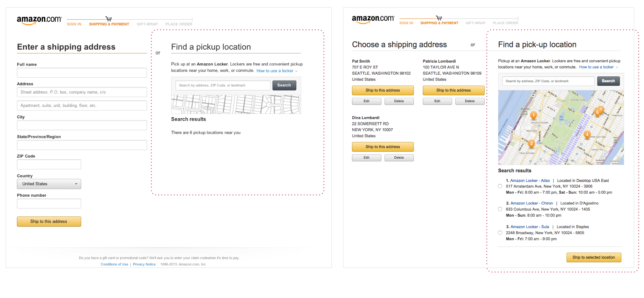Go to PLACE ORDER step on Enter address page

(x=179, y=24)
